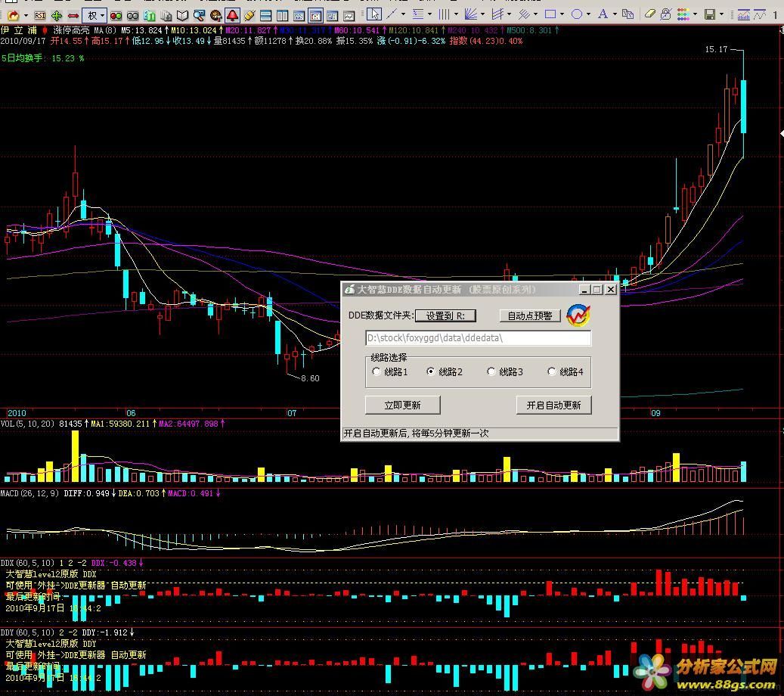Click the 06 month marker on time axis
This screenshot has height=696, width=784.
[131, 413]
